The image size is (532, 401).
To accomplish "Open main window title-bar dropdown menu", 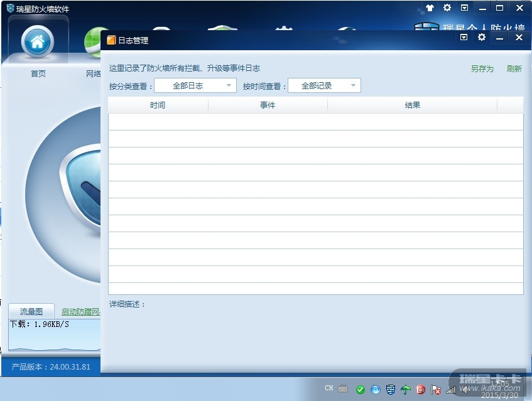I will [465, 8].
